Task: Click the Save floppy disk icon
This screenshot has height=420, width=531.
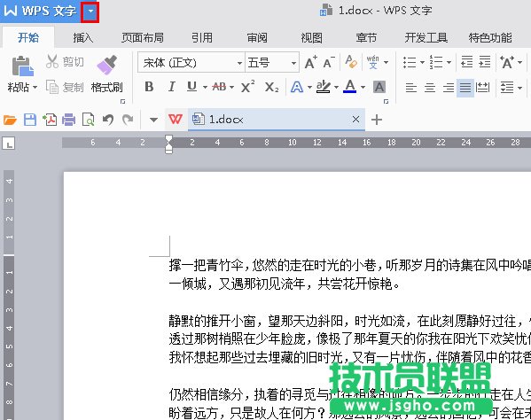Action: [x=30, y=120]
